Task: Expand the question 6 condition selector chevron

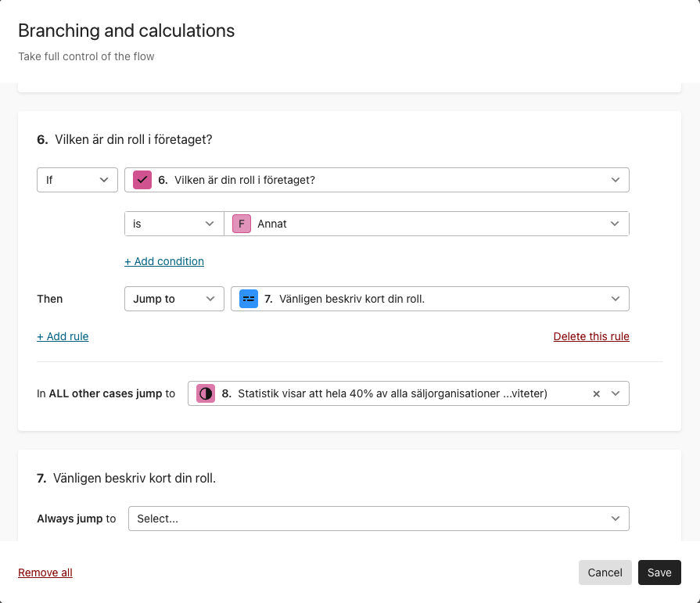Action: click(x=615, y=180)
